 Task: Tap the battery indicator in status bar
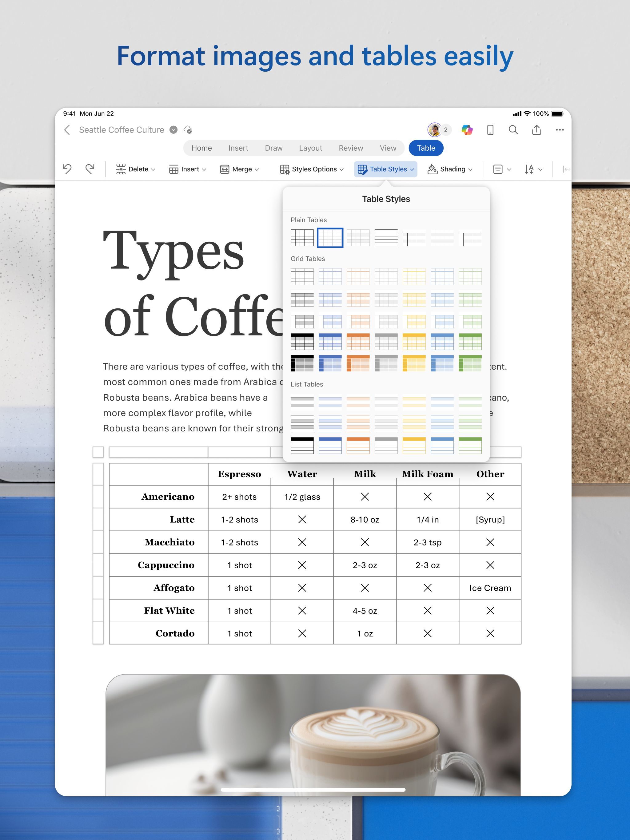[x=557, y=113]
